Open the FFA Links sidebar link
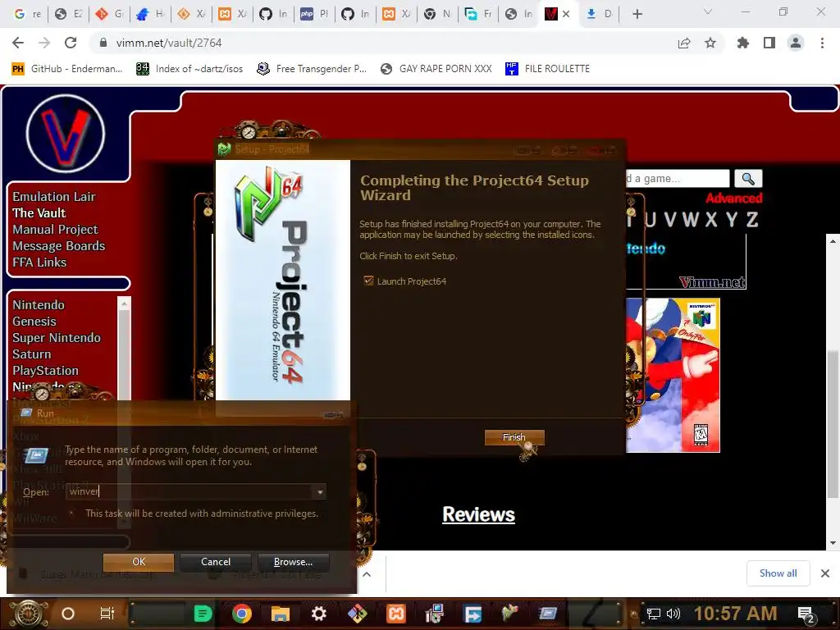840x630 pixels. (x=39, y=262)
